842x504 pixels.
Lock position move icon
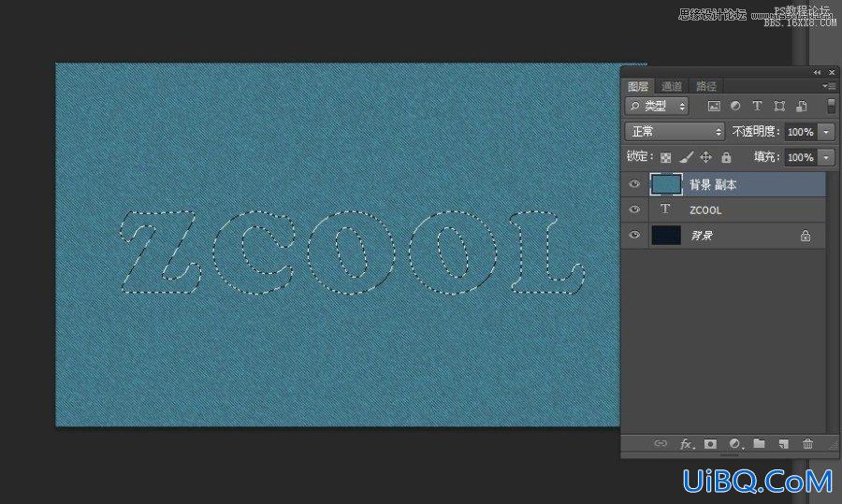pyautogui.click(x=706, y=157)
